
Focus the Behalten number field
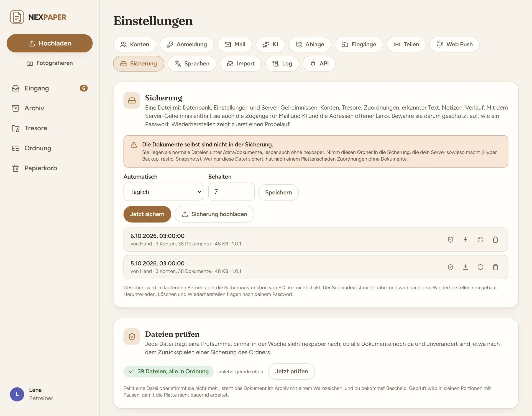point(231,192)
